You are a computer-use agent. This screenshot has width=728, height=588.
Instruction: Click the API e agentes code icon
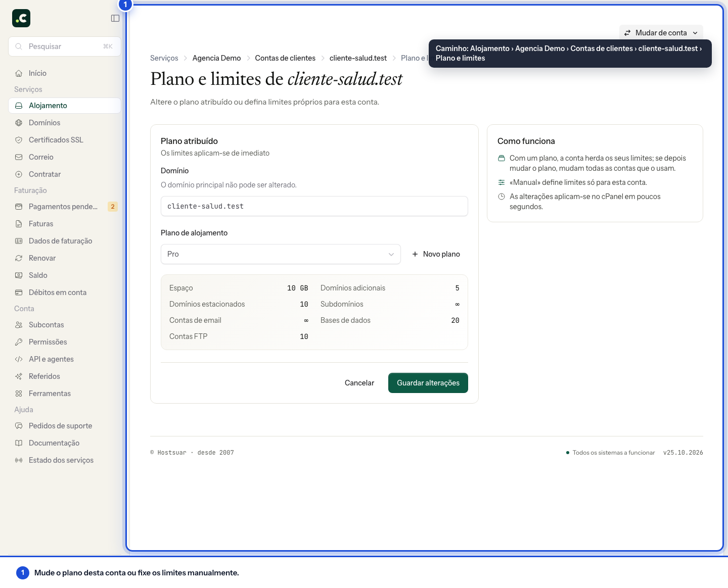click(19, 359)
